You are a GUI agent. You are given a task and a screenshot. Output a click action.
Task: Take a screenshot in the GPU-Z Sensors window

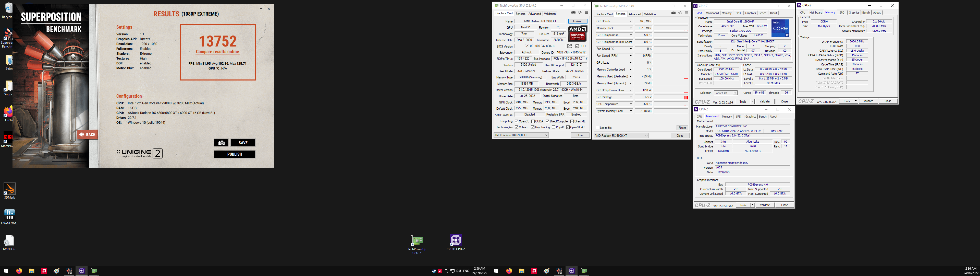tap(673, 13)
